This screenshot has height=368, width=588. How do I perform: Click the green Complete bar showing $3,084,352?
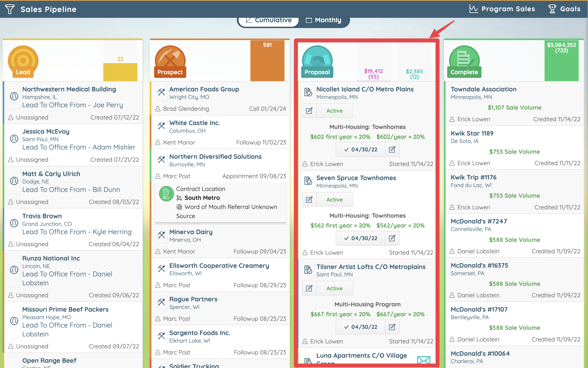[561, 61]
